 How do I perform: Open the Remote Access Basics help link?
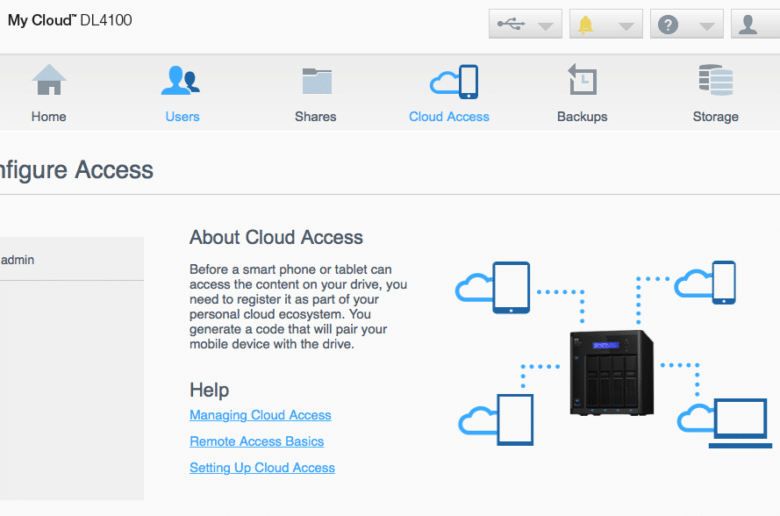[x=257, y=441]
